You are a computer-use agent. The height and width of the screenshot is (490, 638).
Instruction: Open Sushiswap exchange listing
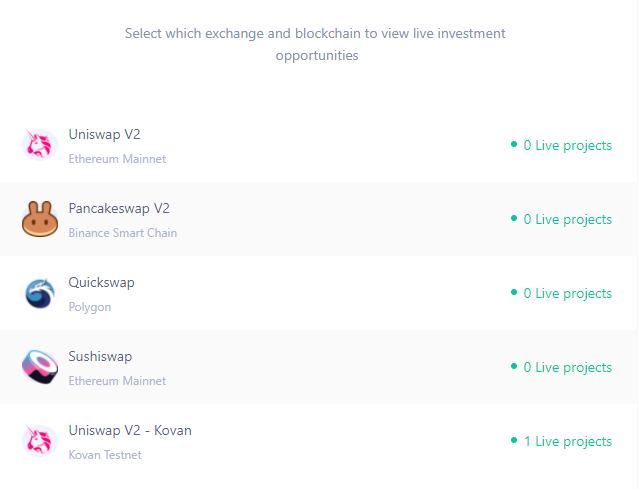(x=319, y=367)
